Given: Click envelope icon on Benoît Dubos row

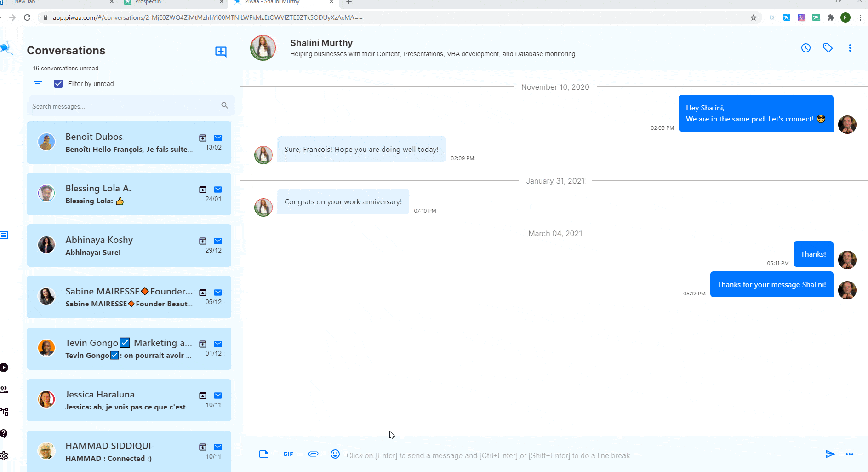Looking at the screenshot, I should point(218,138).
